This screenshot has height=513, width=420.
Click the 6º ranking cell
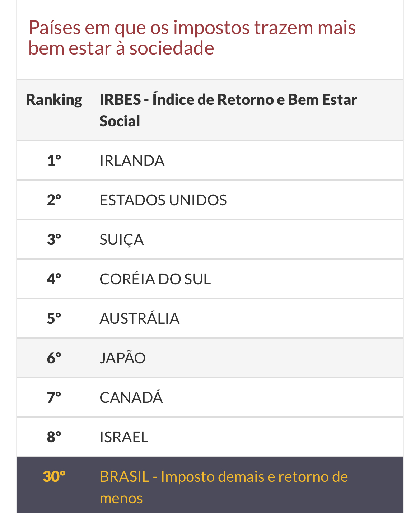pos(54,358)
